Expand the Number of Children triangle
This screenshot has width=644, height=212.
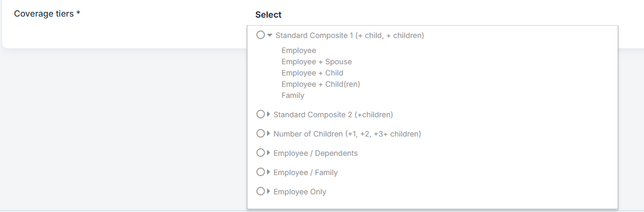[269, 133]
